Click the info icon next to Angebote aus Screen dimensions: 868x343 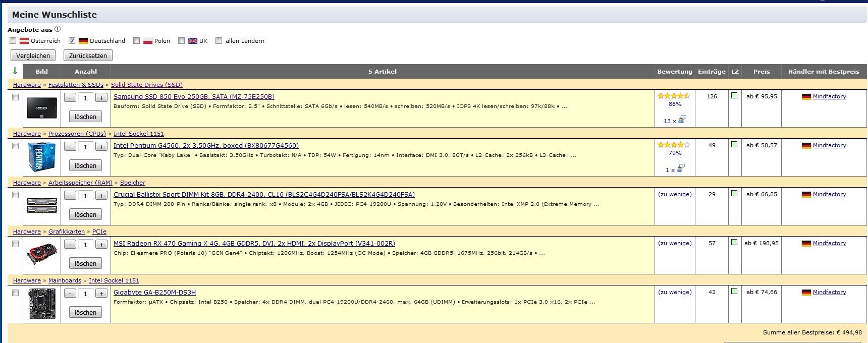tap(58, 29)
